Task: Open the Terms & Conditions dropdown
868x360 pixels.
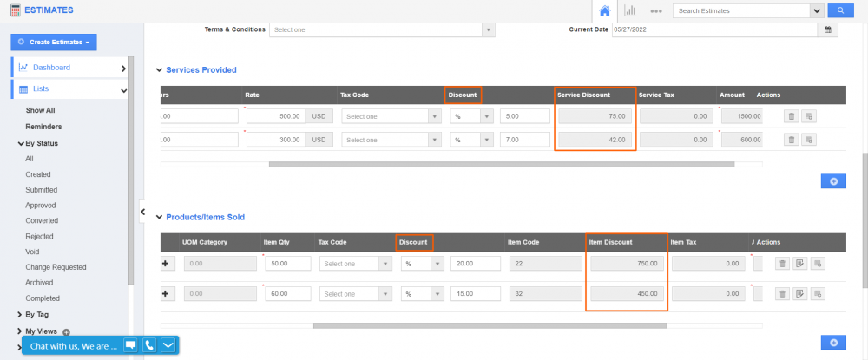Action: click(x=382, y=29)
